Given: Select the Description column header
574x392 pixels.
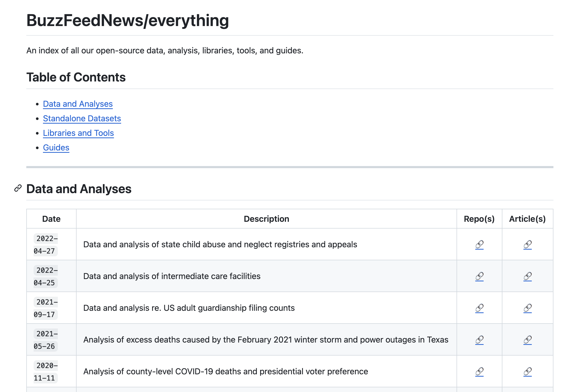Looking at the screenshot, I should [x=266, y=219].
